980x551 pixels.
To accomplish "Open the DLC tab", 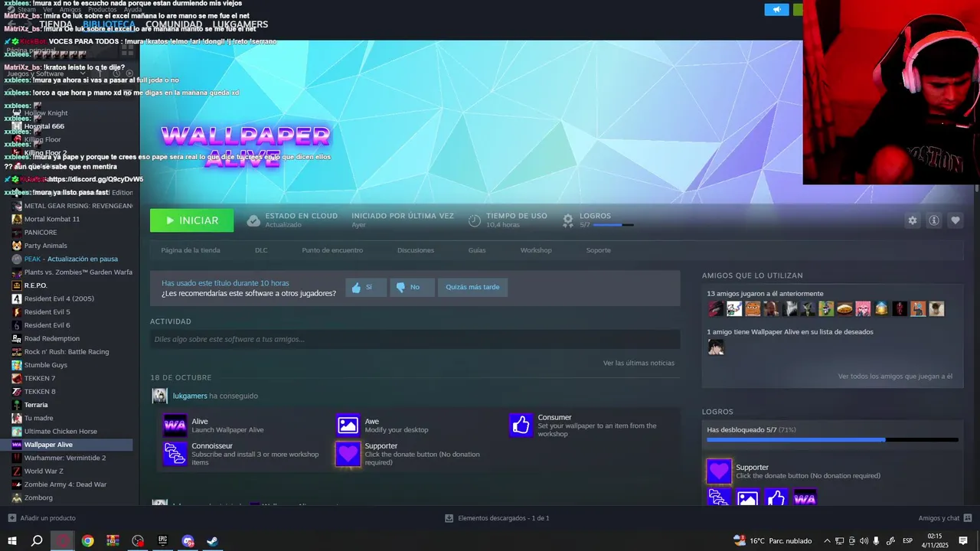I will [x=261, y=250].
